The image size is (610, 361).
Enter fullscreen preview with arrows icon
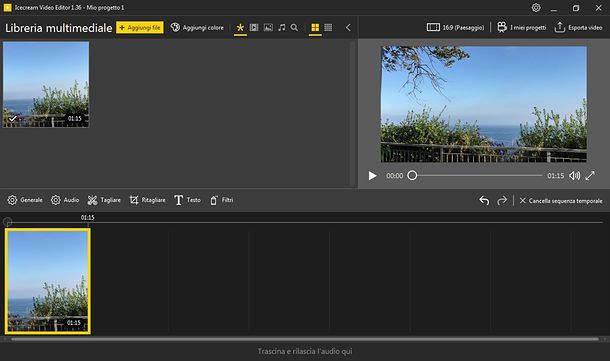click(x=590, y=176)
